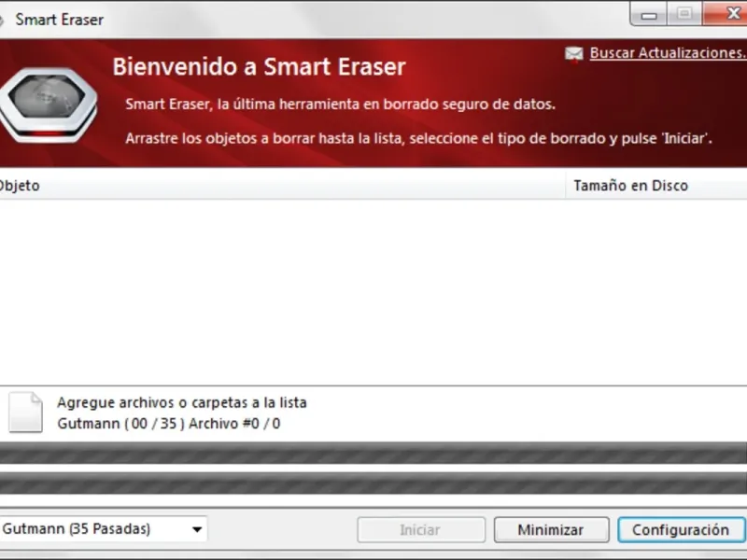
Task: Sort by Tamaño en Disco column header
Action: click(x=656, y=185)
